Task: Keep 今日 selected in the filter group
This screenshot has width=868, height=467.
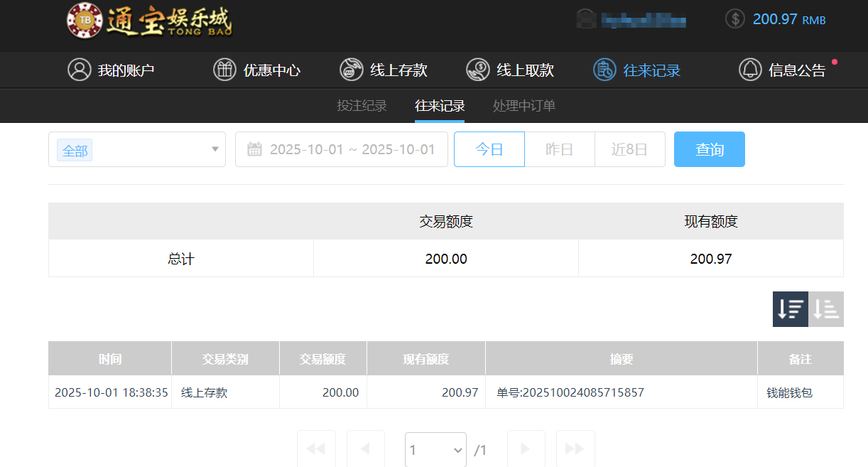Action: (489, 149)
